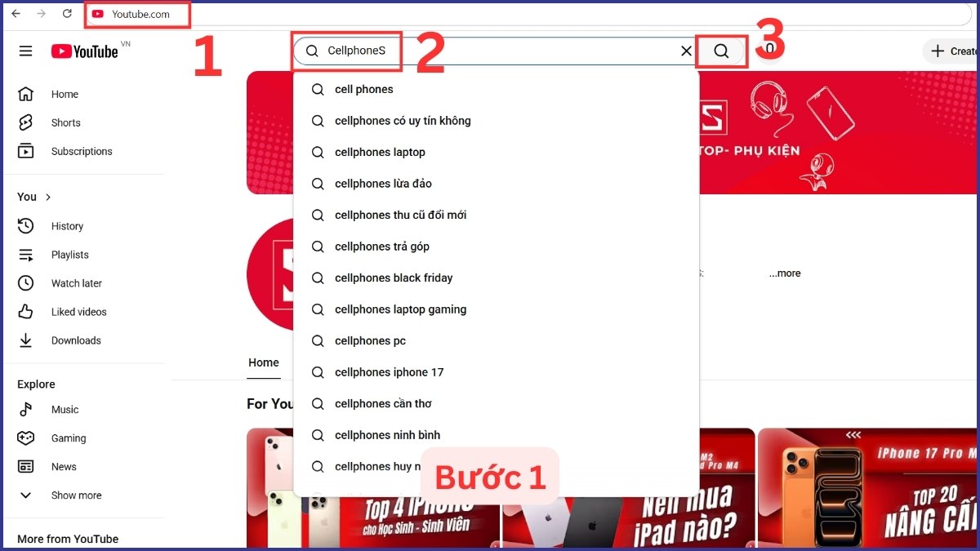
Task: Clear the search box with the X
Action: 686,51
